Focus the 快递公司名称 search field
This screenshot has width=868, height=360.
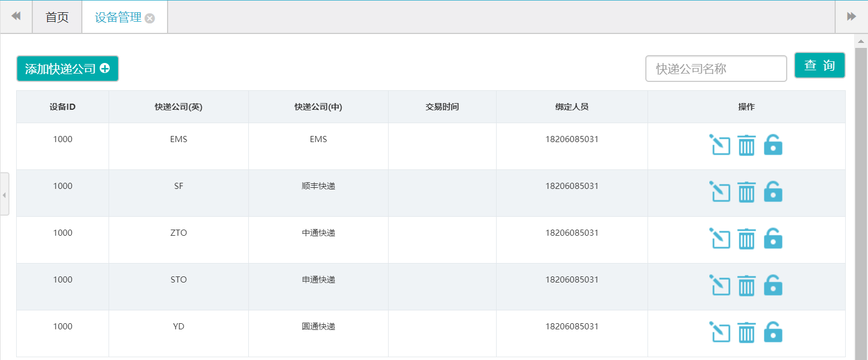coord(715,69)
